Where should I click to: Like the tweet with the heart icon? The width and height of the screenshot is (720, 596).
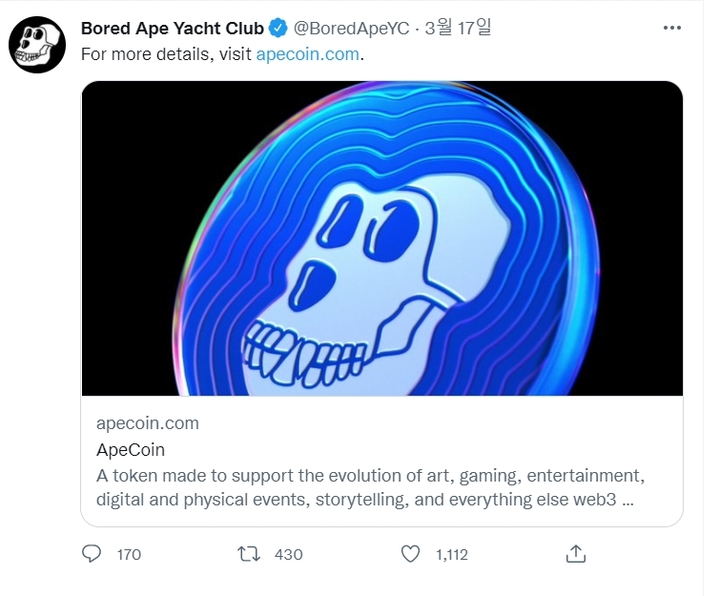click(x=409, y=553)
